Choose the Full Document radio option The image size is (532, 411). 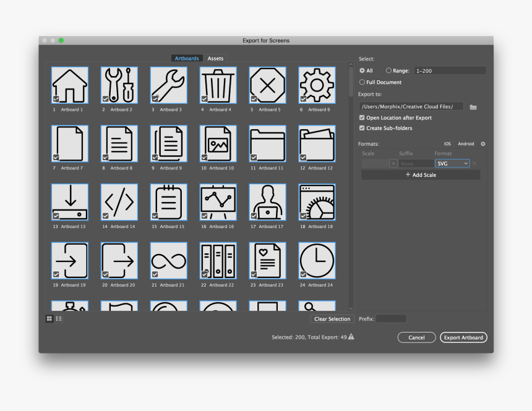(x=362, y=82)
